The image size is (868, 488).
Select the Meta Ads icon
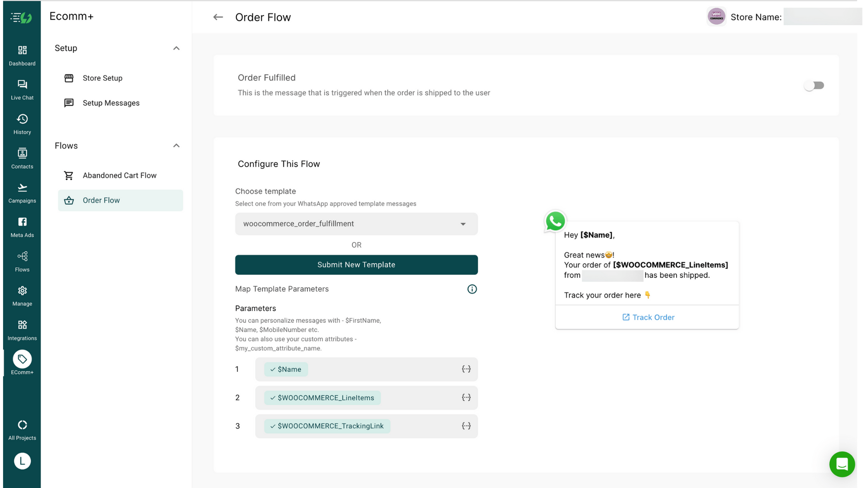pyautogui.click(x=22, y=225)
